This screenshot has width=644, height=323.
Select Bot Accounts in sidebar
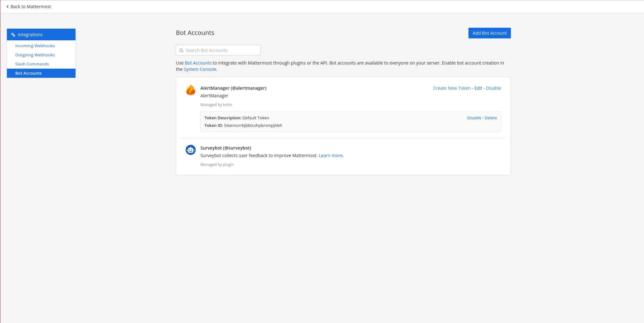(28, 73)
